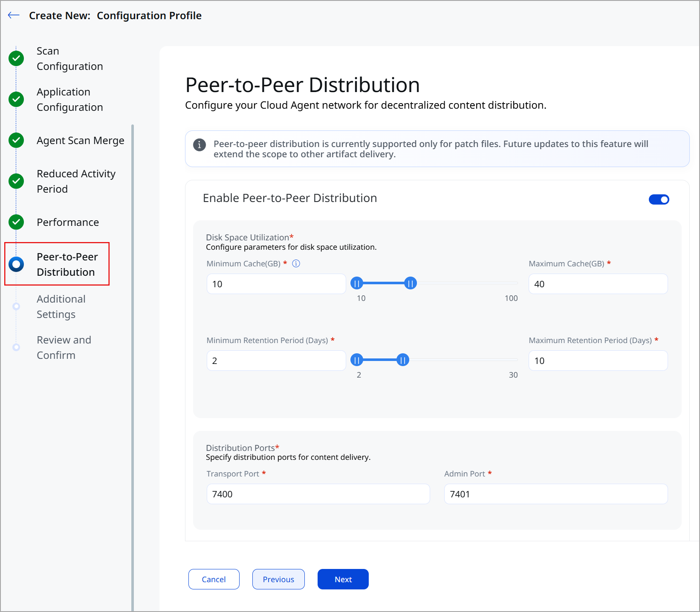Click the back arrow icon
700x612 pixels.
coord(14,15)
